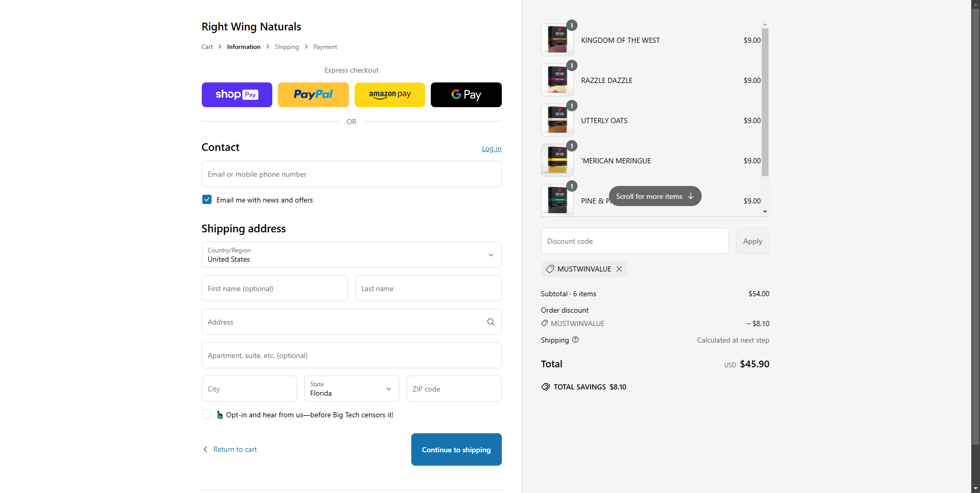The height and width of the screenshot is (493, 980).
Task: Choose Amazon Pay express checkout
Action: (x=390, y=95)
